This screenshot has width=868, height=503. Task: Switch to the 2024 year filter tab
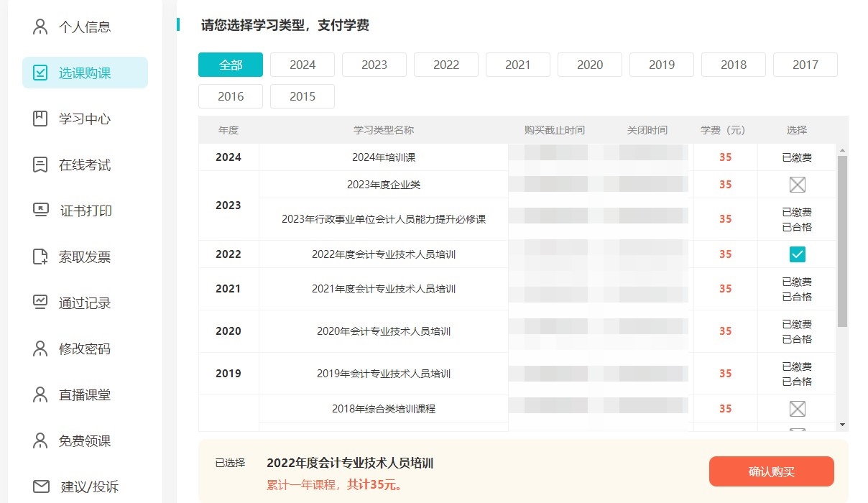pyautogui.click(x=302, y=64)
